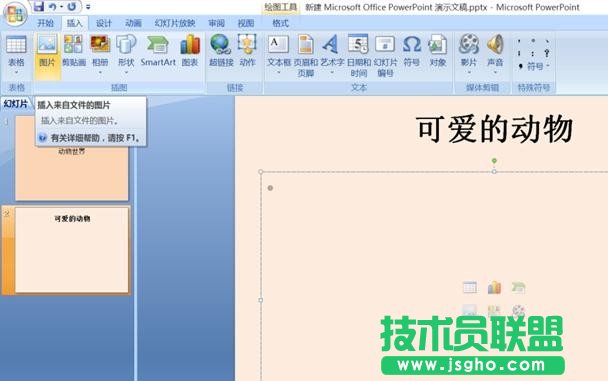Image resolution: width=608 pixels, height=381 pixels.
Task: Click the green rotation handle of placeholder
Action: click(494, 160)
